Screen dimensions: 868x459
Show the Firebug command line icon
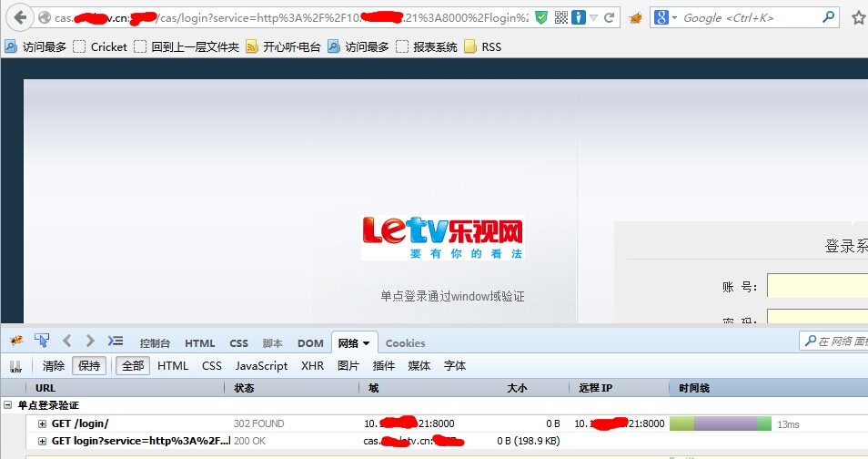click(116, 341)
